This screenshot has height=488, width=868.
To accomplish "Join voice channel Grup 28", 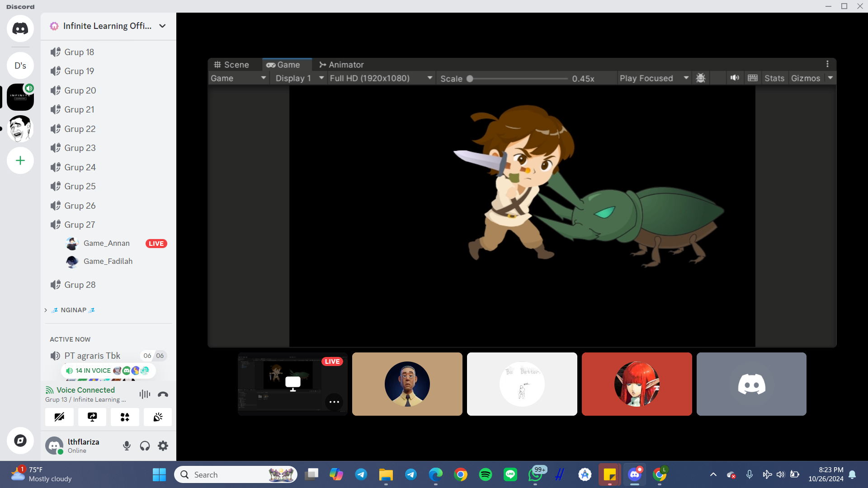I will (108, 285).
